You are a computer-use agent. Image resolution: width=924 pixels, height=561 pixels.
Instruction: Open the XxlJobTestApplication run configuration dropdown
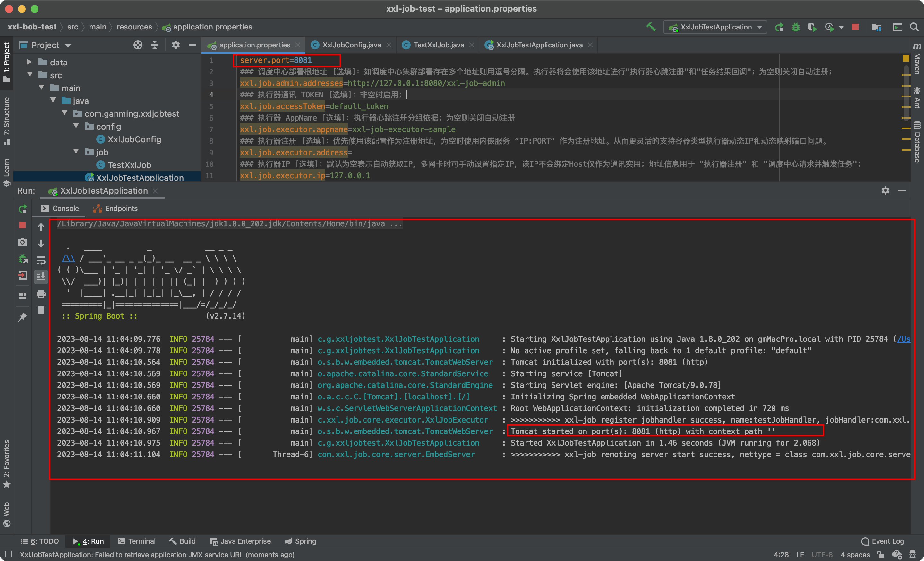715,27
